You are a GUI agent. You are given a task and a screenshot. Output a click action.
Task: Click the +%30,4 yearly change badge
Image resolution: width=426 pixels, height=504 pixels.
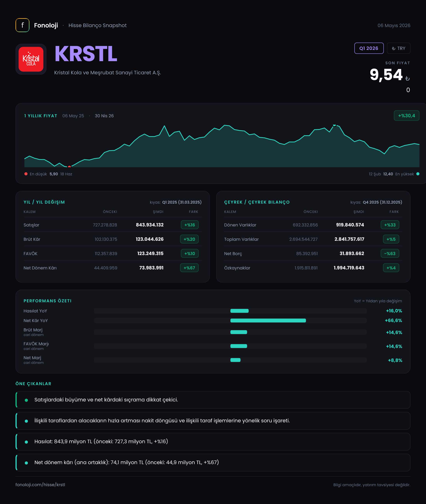pos(406,116)
